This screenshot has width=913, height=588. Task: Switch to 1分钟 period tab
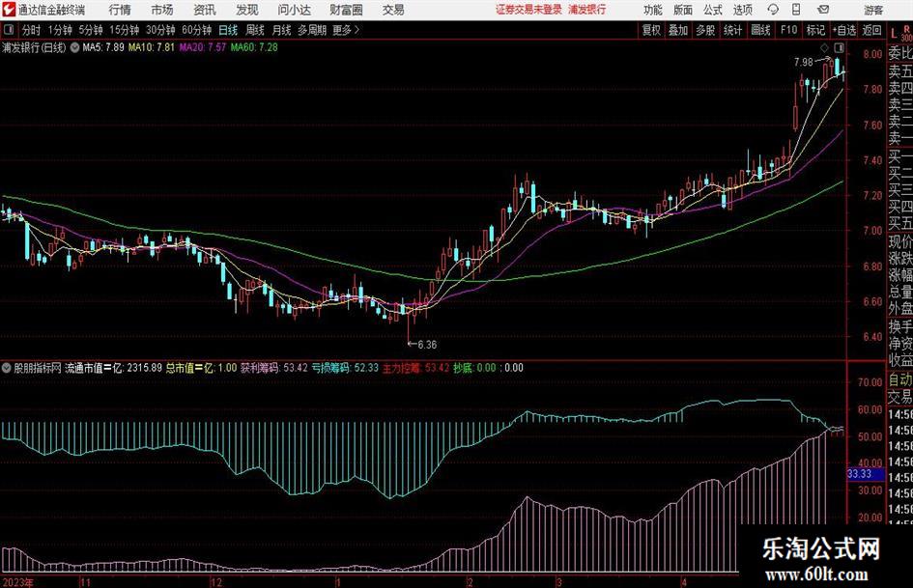pyautogui.click(x=60, y=30)
